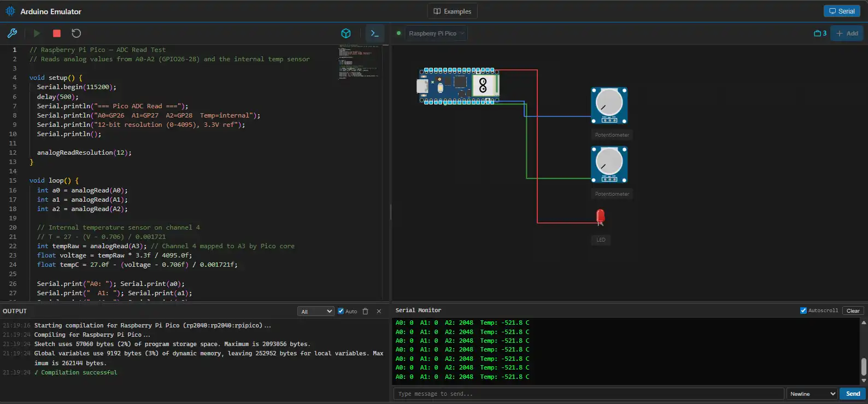Open the Newline line-ending dropdown
The height and width of the screenshot is (404, 868).
pos(812,394)
